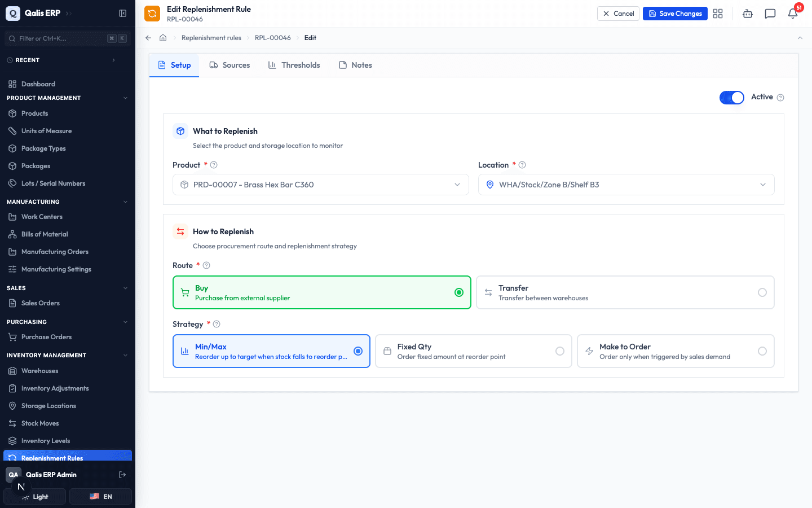Screen dimensions: 812x508
Task: Open the apps grid icon in header
Action: (x=718, y=14)
